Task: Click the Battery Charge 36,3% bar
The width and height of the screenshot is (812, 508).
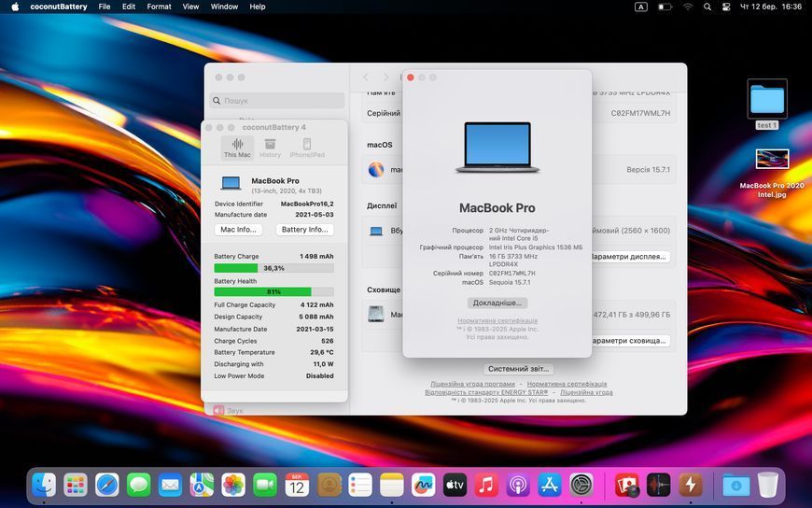Action: 274,268
